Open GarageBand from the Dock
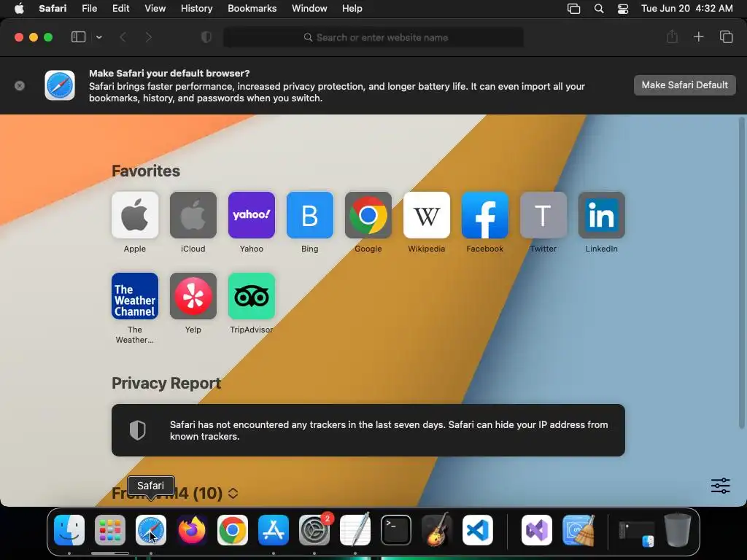The image size is (747, 560). pyautogui.click(x=437, y=530)
